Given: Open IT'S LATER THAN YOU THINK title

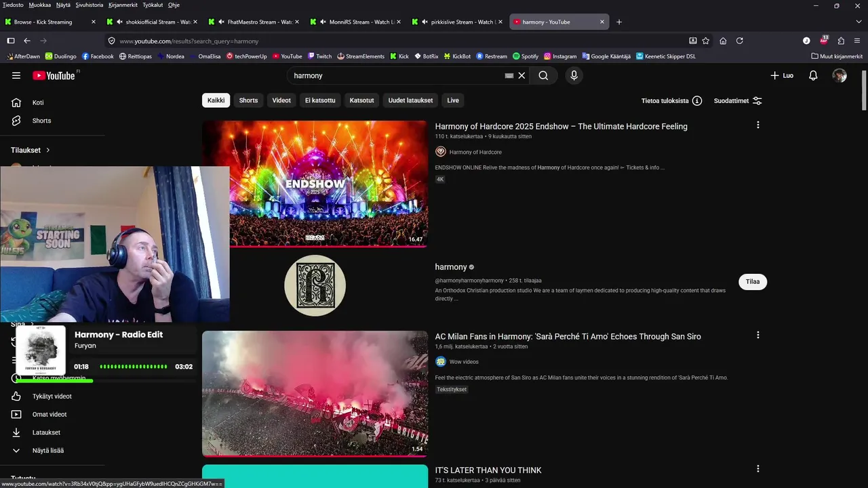Looking at the screenshot, I should pyautogui.click(x=488, y=470).
